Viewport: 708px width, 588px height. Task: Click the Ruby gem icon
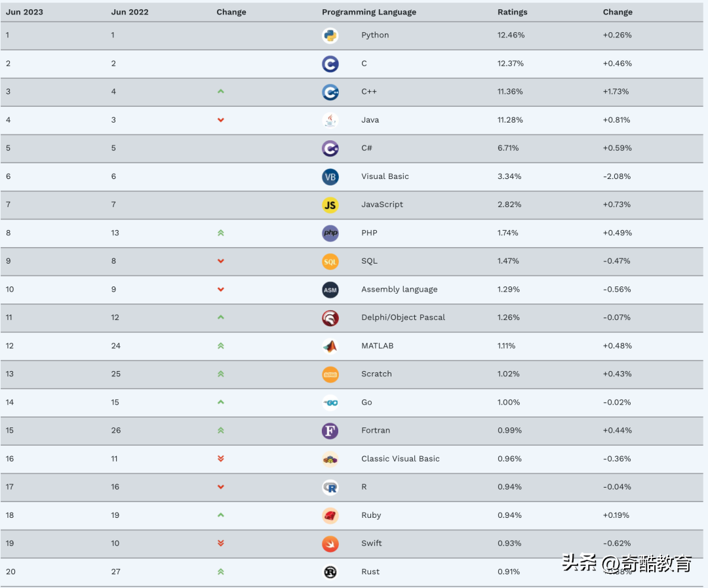(x=330, y=515)
